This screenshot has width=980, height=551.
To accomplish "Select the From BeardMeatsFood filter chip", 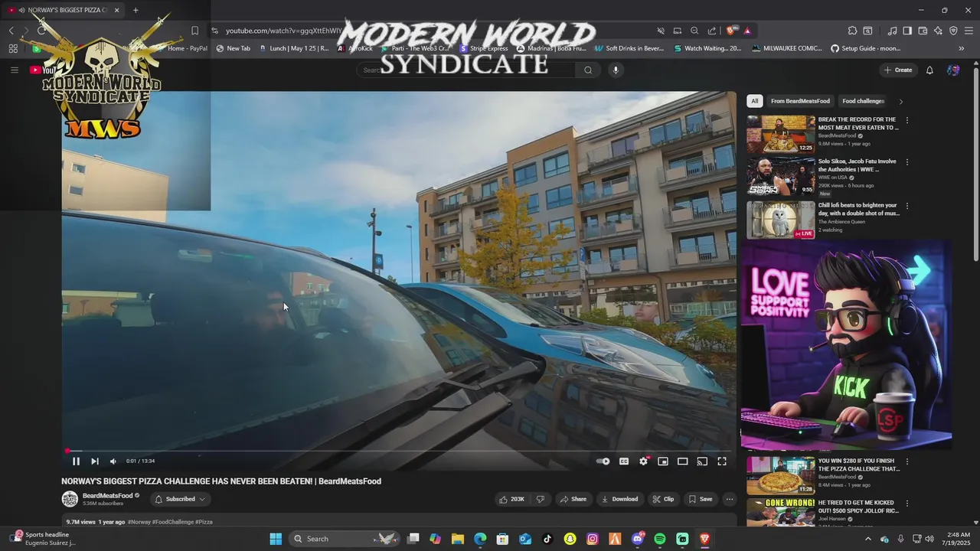I will click(800, 101).
